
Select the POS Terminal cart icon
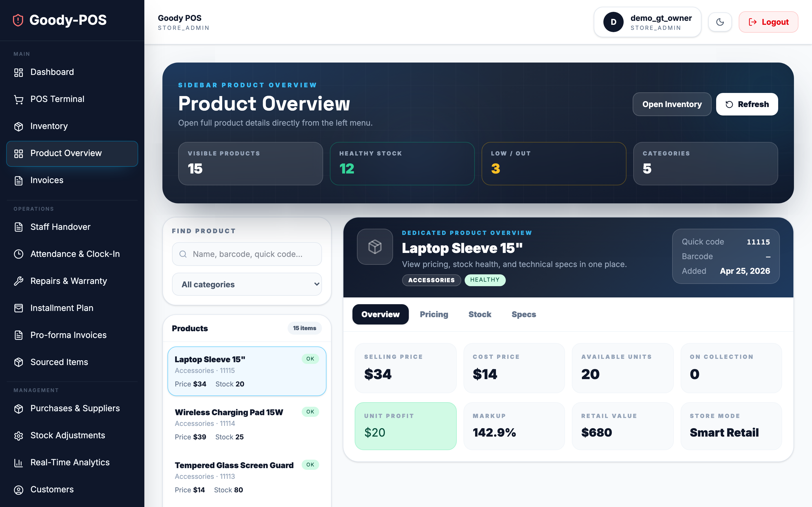[18, 99]
